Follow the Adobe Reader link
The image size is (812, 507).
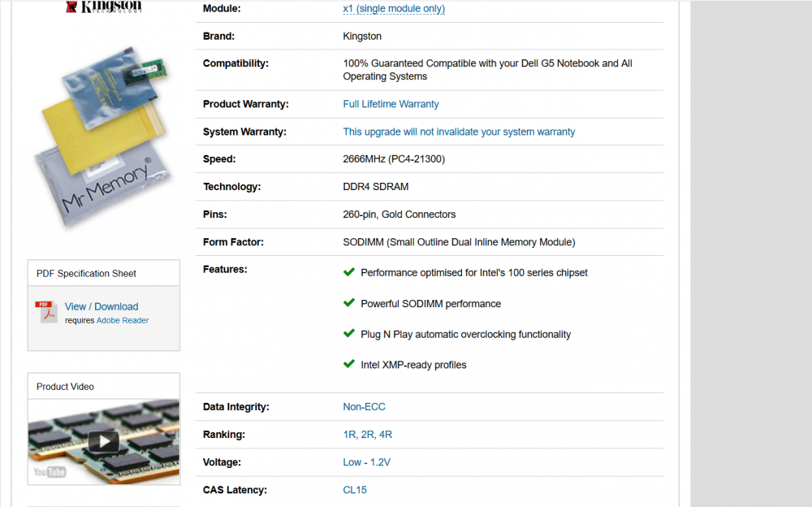pos(123,320)
